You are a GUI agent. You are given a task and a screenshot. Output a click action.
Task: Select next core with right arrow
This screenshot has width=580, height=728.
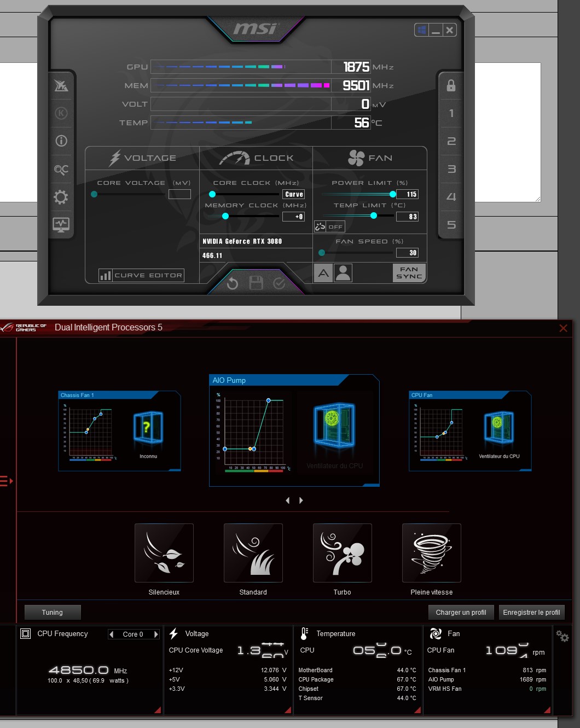pyautogui.click(x=156, y=634)
